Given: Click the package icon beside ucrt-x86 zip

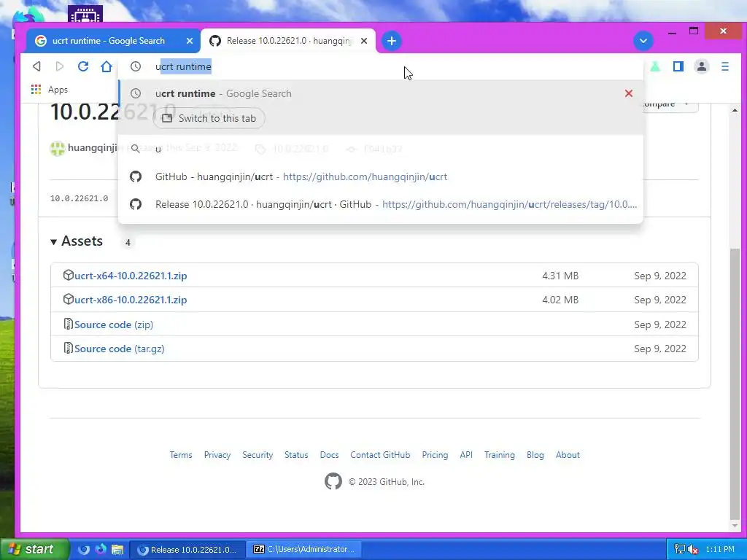Looking at the screenshot, I should 68,299.
